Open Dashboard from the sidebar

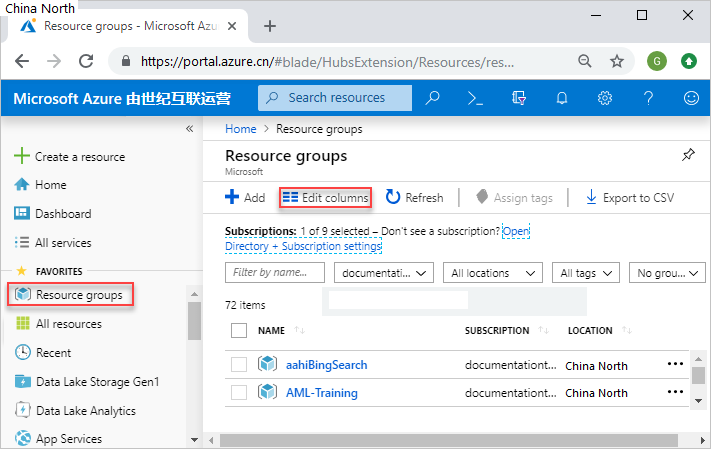(x=53, y=214)
